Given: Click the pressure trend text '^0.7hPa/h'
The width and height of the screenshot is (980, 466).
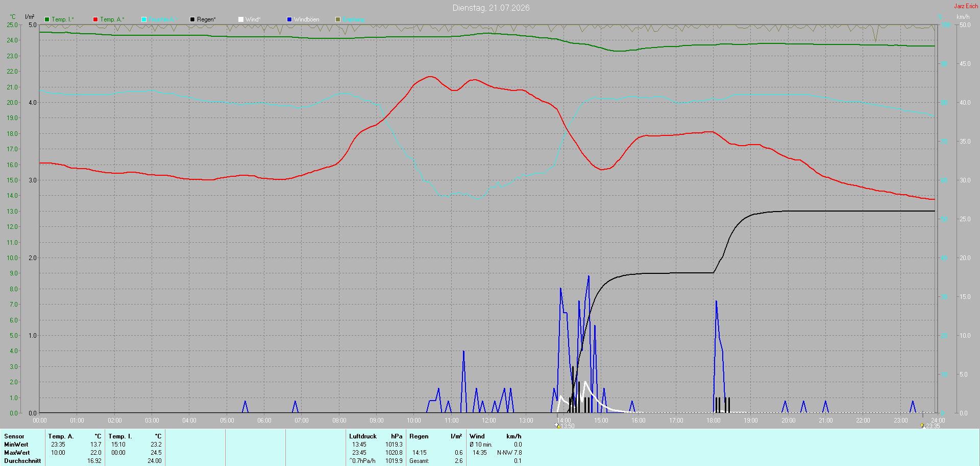Looking at the screenshot, I should point(362,461).
